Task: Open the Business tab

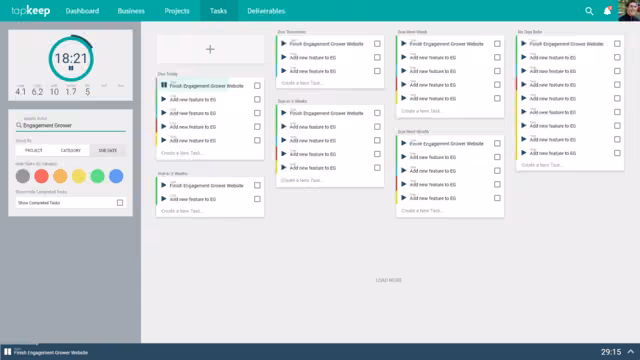Action: pyautogui.click(x=131, y=11)
